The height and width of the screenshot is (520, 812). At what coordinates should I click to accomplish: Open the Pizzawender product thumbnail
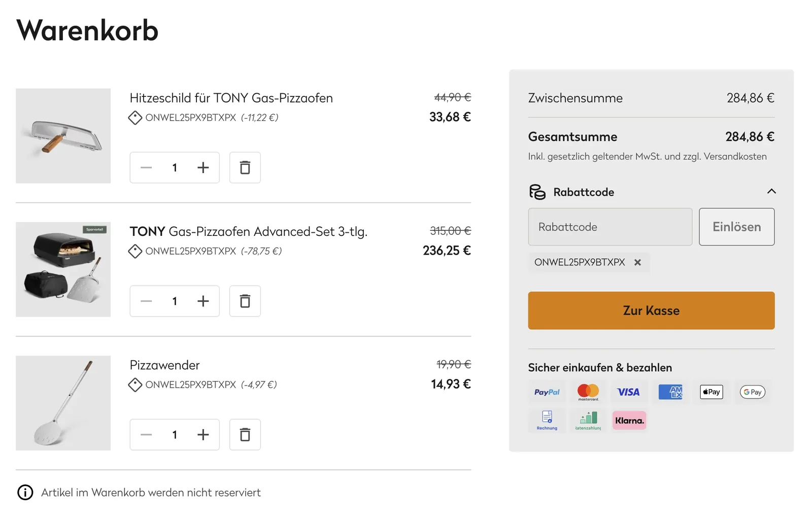pyautogui.click(x=63, y=403)
